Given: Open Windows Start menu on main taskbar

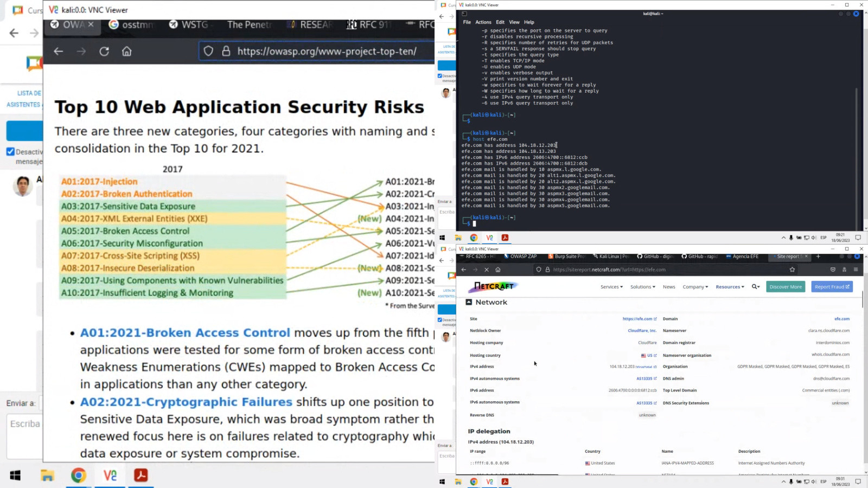Looking at the screenshot, I should click(x=15, y=476).
